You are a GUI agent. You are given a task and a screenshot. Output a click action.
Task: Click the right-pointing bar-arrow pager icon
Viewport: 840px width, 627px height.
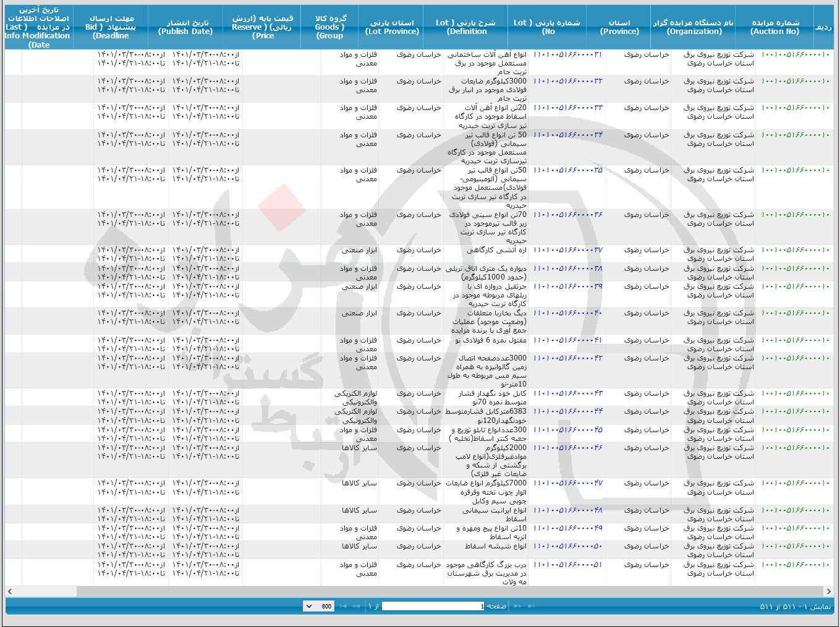pos(532,607)
